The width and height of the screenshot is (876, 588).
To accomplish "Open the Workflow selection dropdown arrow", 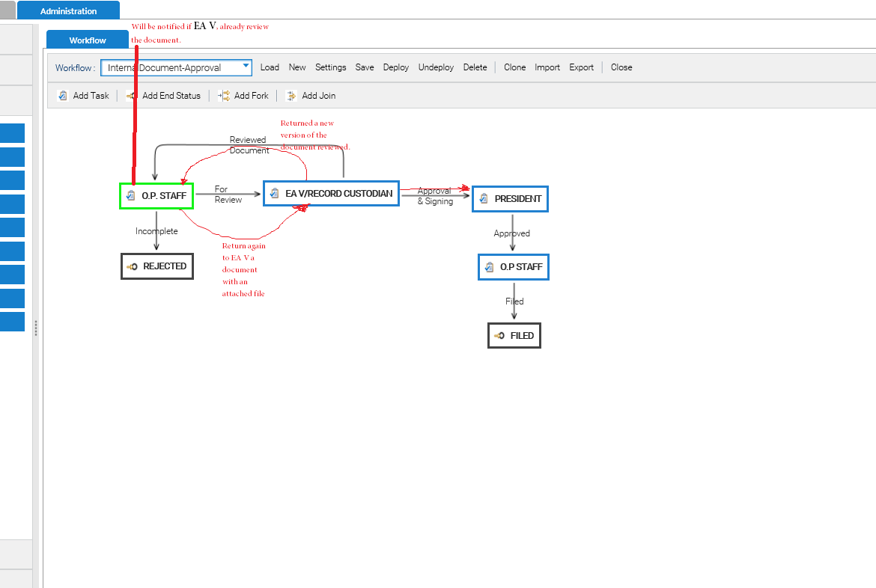I will point(246,67).
